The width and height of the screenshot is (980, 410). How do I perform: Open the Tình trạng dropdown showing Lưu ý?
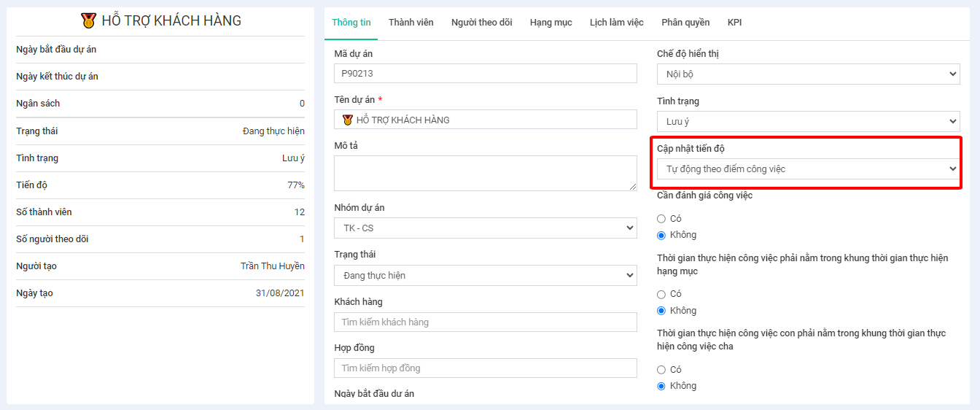coord(808,122)
